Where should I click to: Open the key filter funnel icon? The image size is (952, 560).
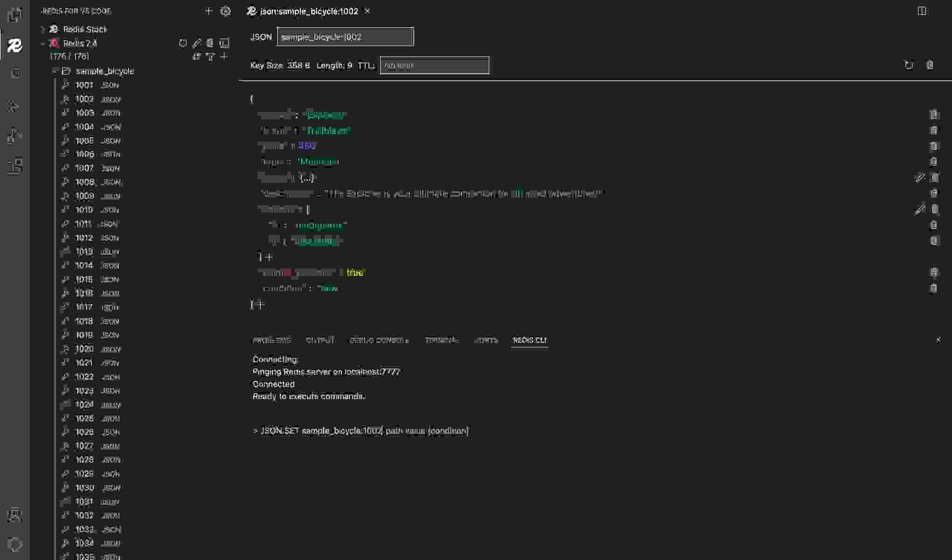click(210, 56)
